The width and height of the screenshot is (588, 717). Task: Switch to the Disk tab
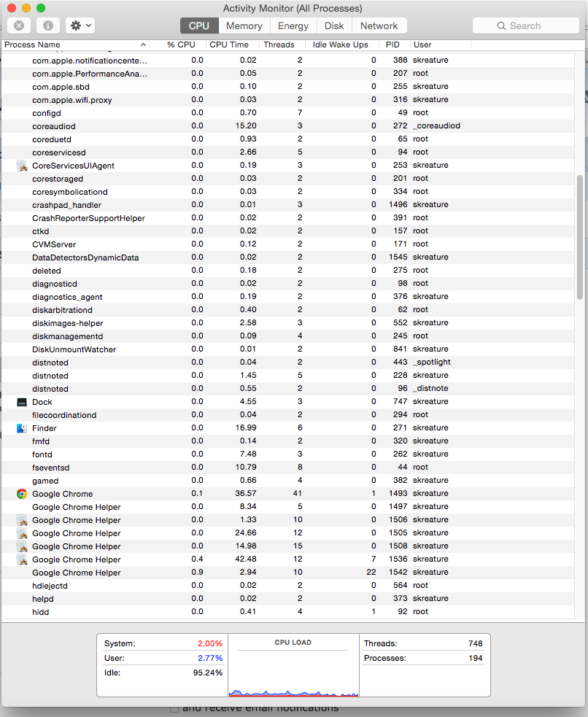coord(334,26)
